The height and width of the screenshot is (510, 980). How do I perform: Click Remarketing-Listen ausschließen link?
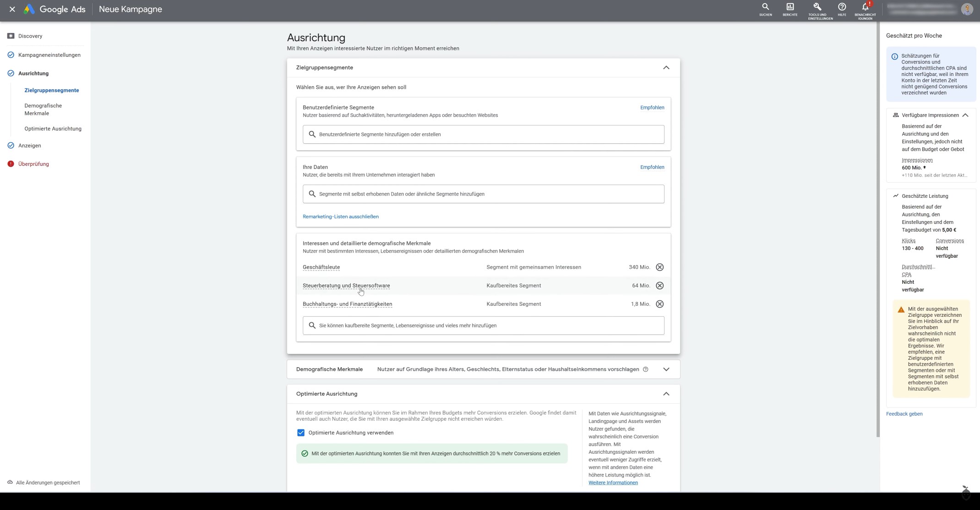(340, 217)
